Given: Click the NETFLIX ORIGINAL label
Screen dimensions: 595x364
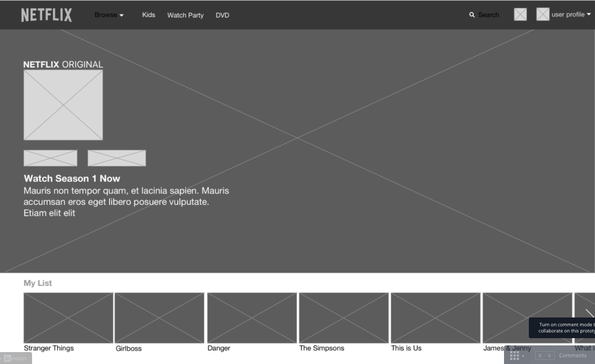Looking at the screenshot, I should coord(63,65).
